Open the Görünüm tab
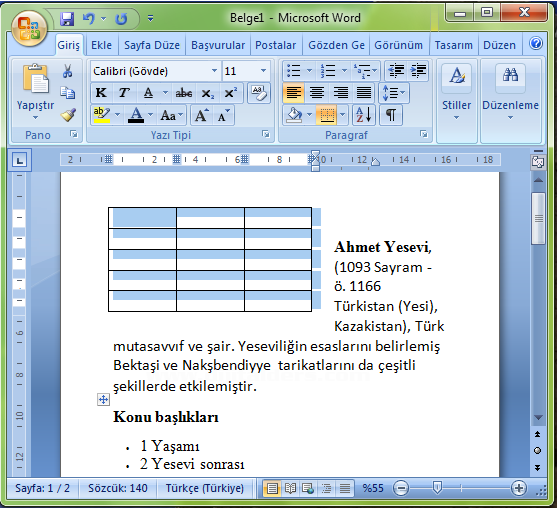The height and width of the screenshot is (508, 557). click(x=398, y=45)
